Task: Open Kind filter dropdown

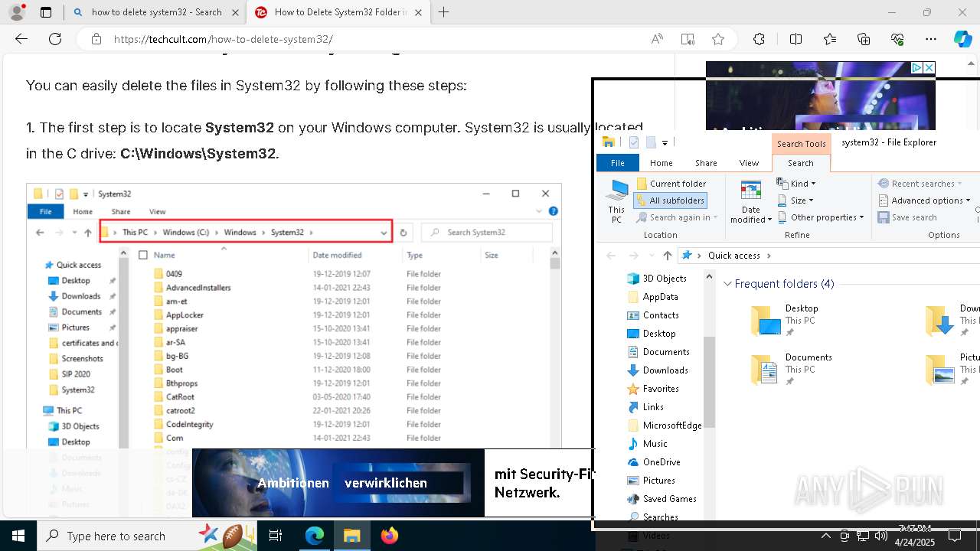Action: coord(796,184)
